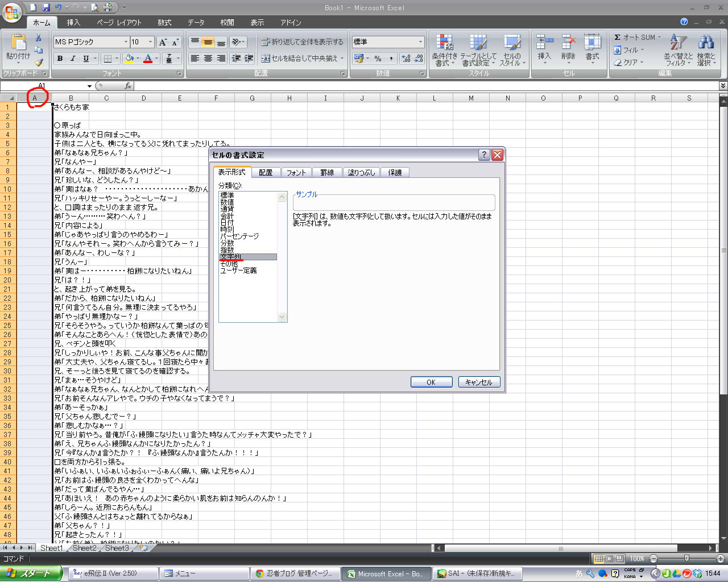
Task: Toggle align text left
Action: pos(195,59)
